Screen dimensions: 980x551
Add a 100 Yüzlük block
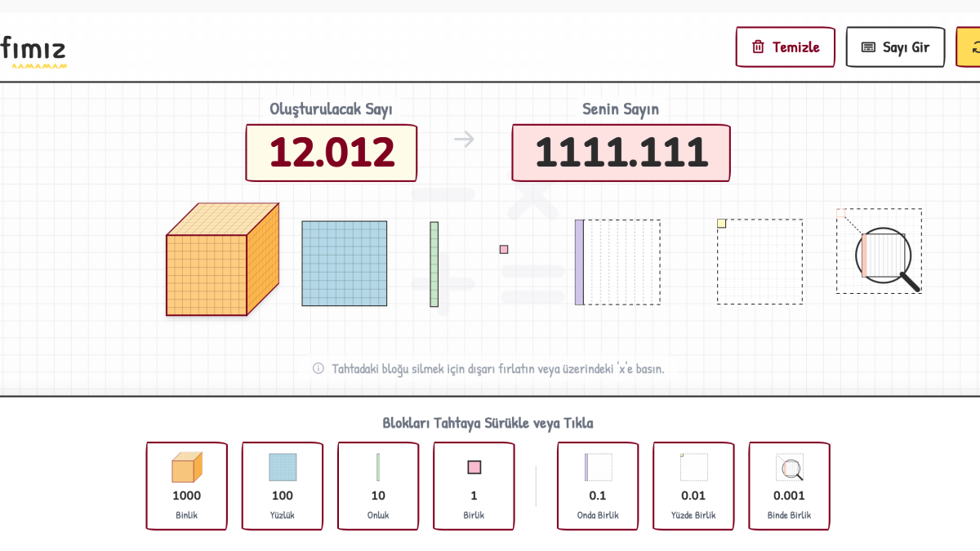[x=283, y=486]
